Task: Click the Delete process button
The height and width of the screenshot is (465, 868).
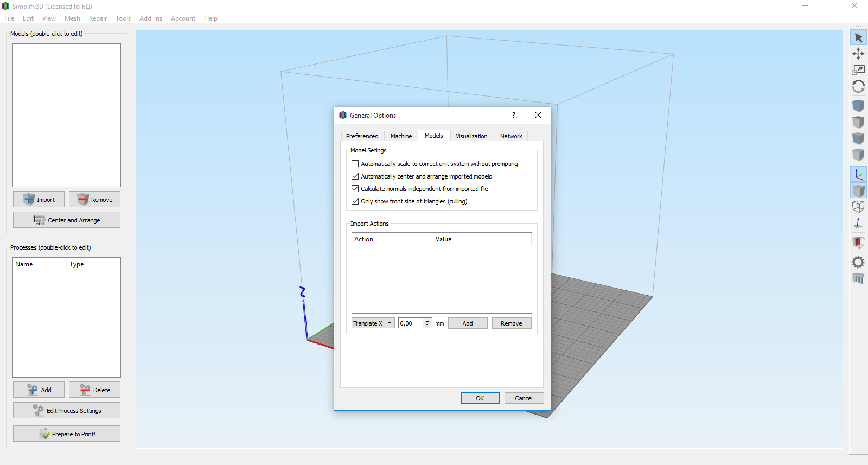Action: (94, 390)
